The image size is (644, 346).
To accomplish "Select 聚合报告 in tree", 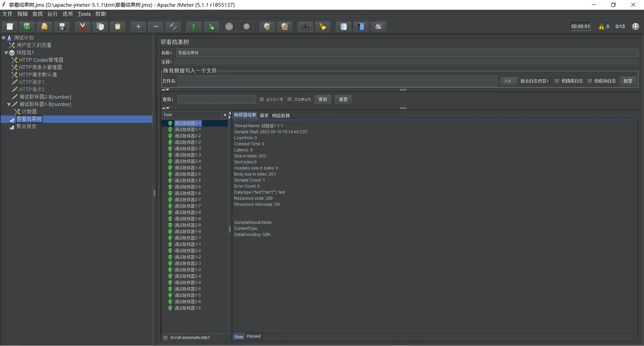I will coord(26,126).
